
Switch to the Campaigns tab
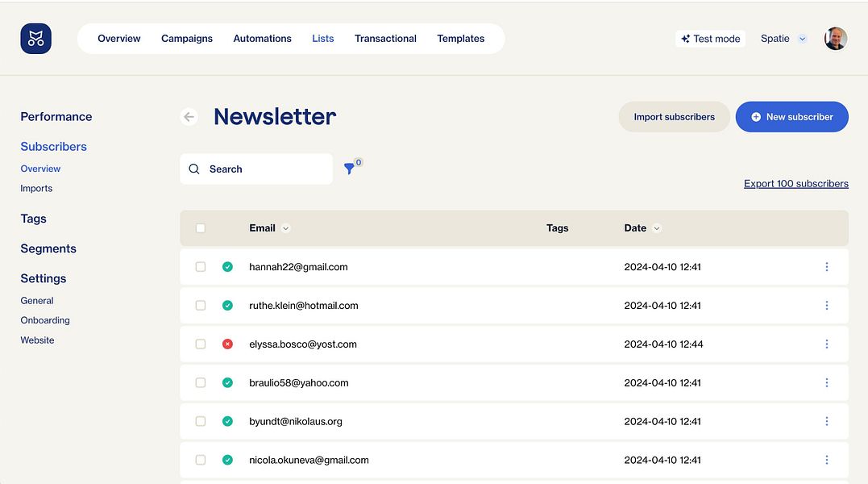(186, 38)
